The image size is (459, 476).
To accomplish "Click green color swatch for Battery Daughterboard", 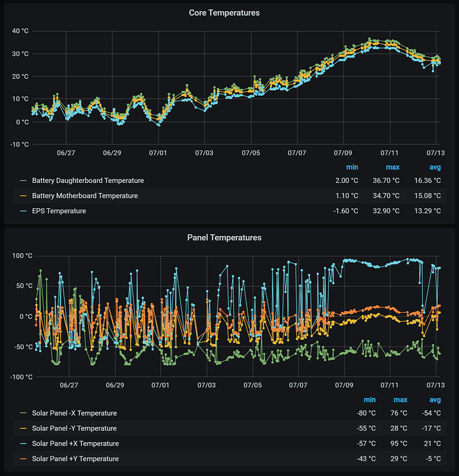I will (23, 181).
